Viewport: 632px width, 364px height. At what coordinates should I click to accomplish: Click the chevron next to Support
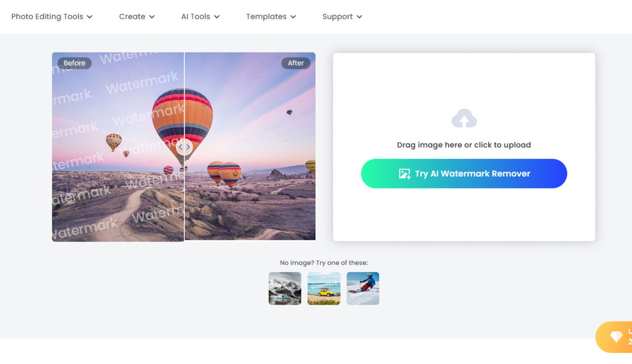[359, 17]
